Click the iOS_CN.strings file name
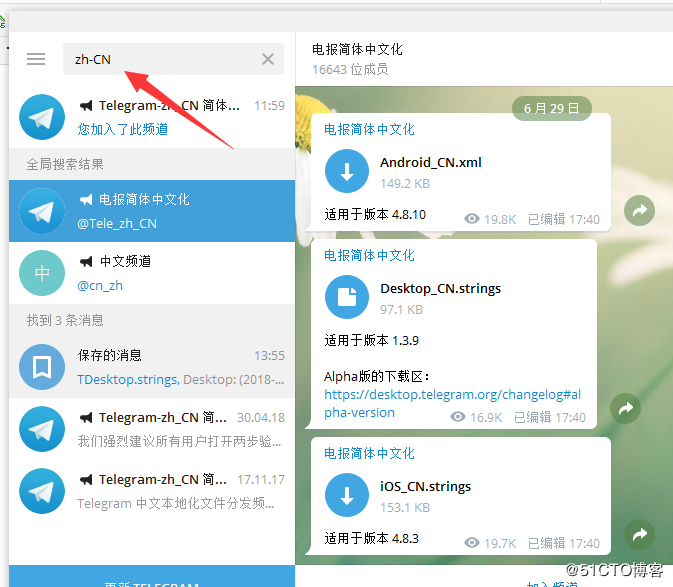The width and height of the screenshot is (673, 587). pyautogui.click(x=425, y=486)
